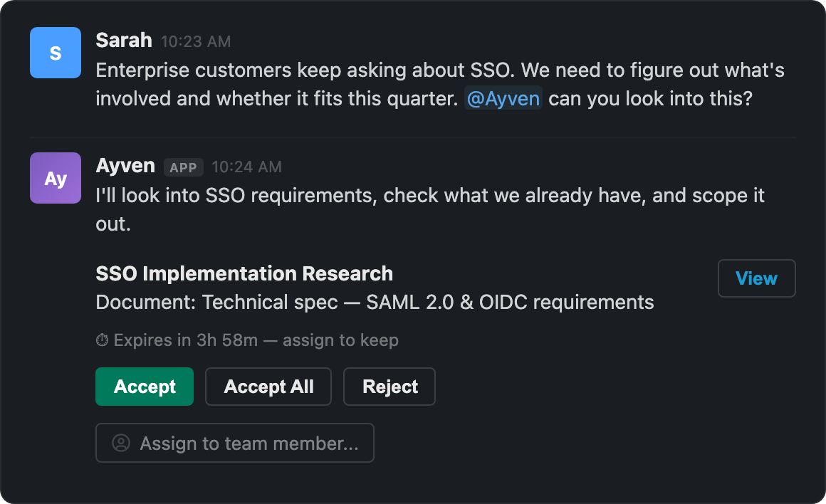Select the technical spec description line

pyautogui.click(x=375, y=302)
